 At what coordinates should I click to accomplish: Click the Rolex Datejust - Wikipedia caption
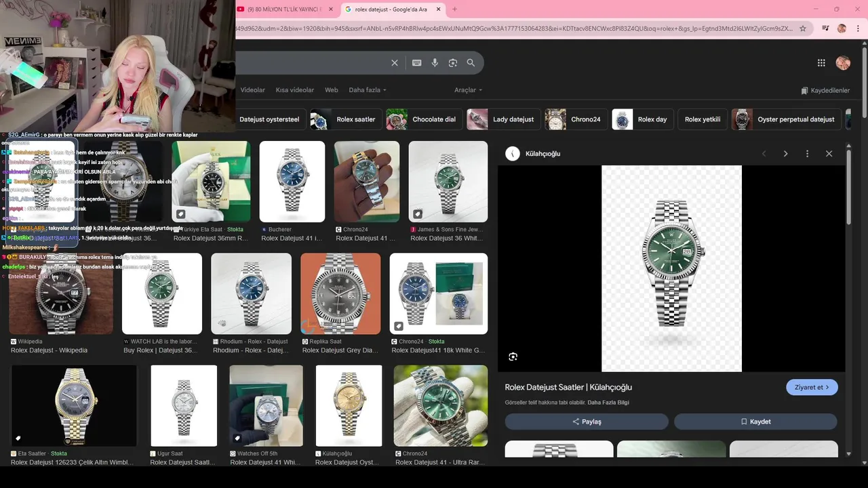tap(49, 350)
